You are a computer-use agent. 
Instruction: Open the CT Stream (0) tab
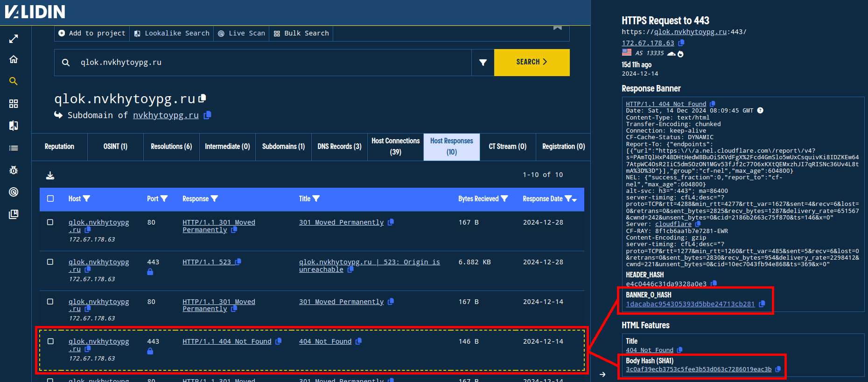(x=508, y=147)
